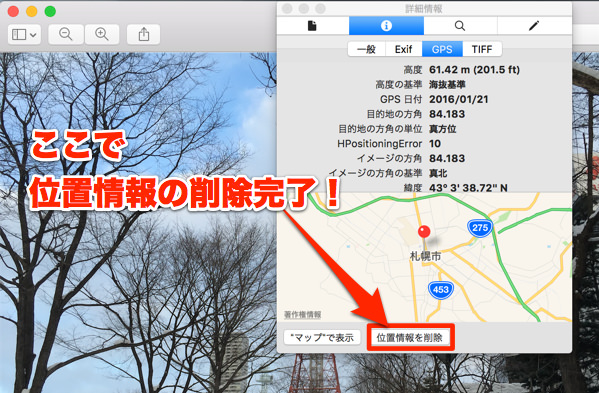
Task: Click the GPS date value 2016/01/21
Action: click(x=459, y=99)
